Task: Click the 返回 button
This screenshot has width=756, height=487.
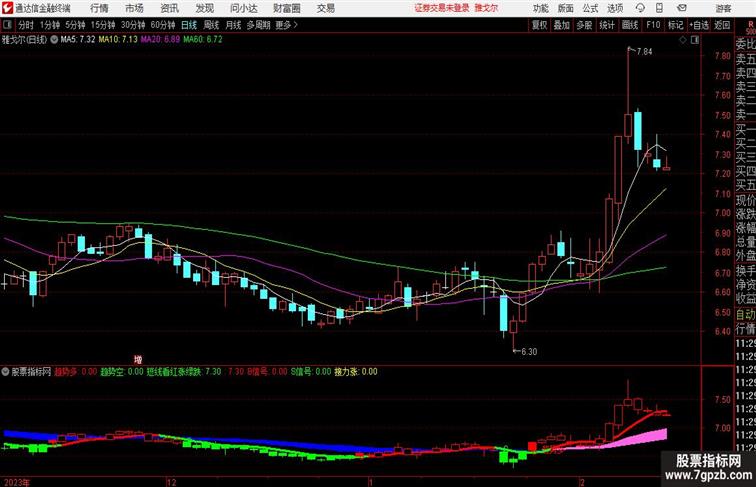Action: (x=722, y=25)
